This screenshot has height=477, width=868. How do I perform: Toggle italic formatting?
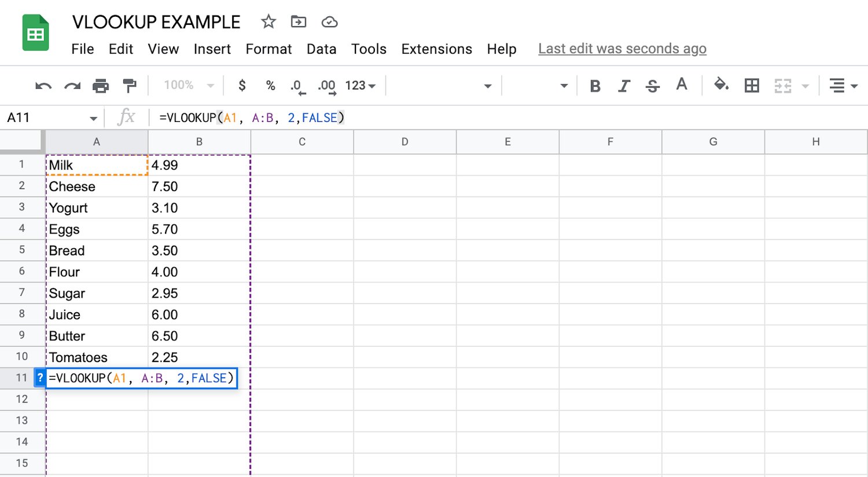pyautogui.click(x=624, y=85)
